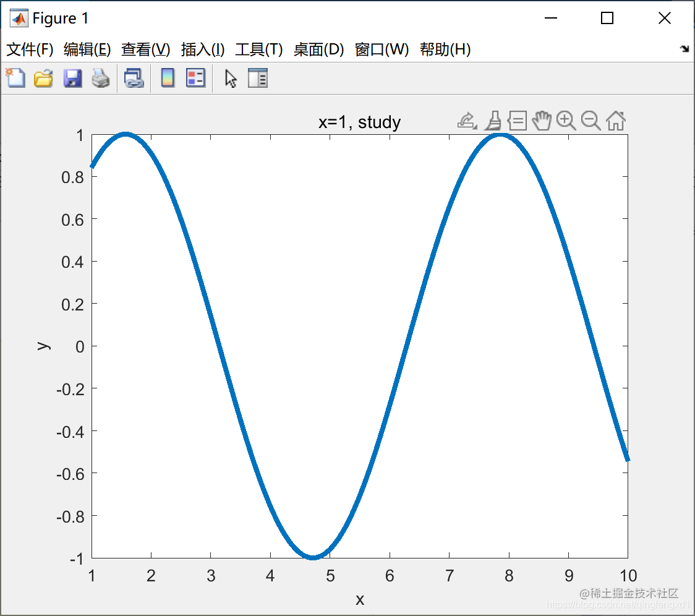The image size is (695, 616).
Task: Click y-axis tick label 0.8
Action: 73,178
